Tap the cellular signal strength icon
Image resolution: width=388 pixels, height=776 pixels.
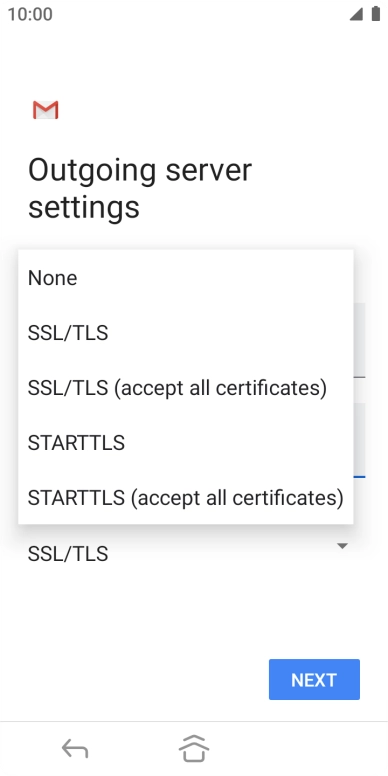(356, 14)
